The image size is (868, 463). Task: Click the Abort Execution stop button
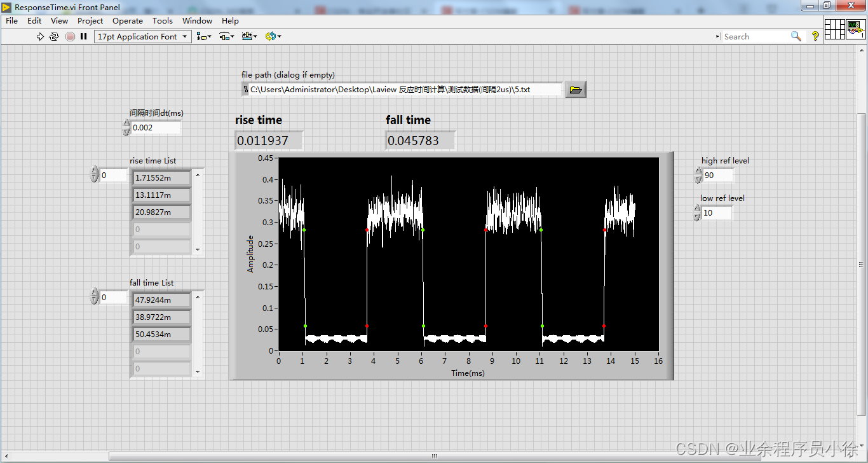[70, 36]
